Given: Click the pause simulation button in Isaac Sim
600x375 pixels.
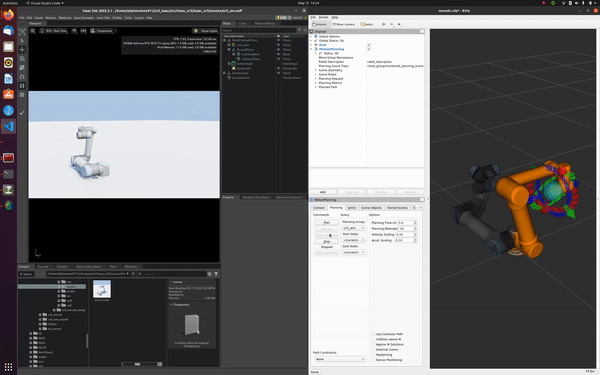Looking at the screenshot, I should (x=22, y=86).
